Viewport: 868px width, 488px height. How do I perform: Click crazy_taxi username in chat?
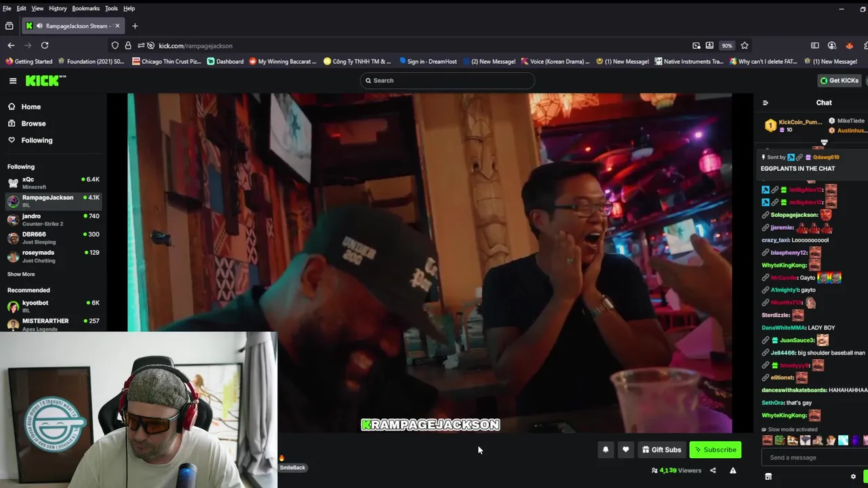pyautogui.click(x=775, y=240)
